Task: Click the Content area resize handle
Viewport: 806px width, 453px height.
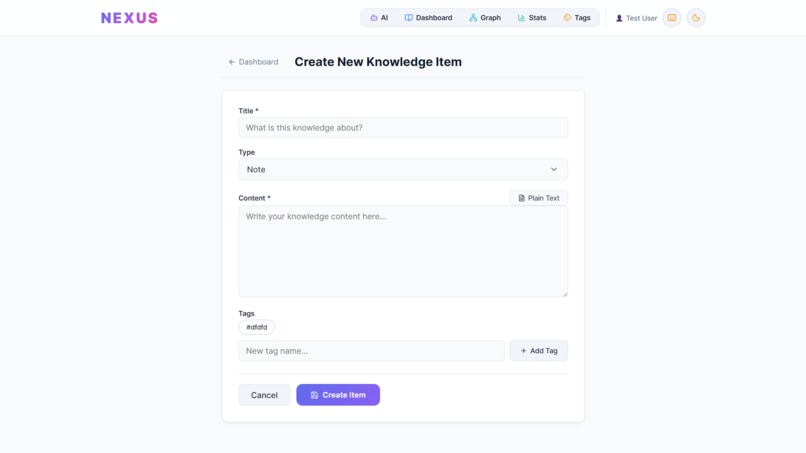Action: (564, 294)
